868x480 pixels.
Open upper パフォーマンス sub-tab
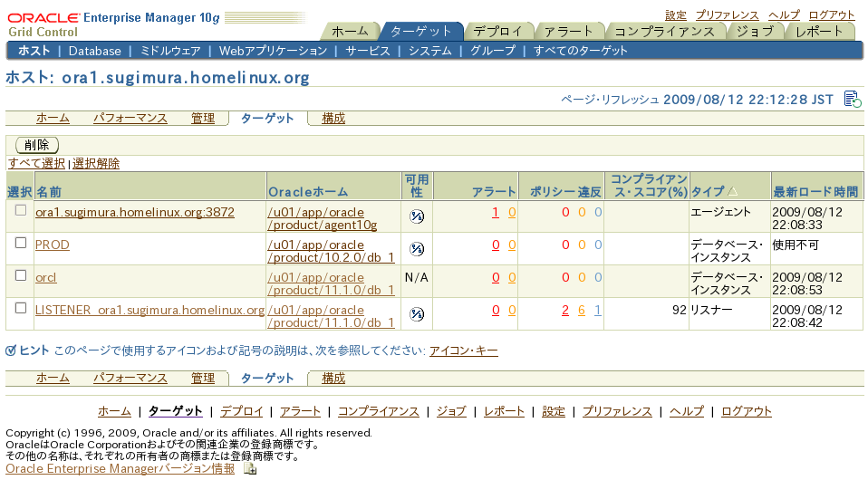(x=130, y=118)
